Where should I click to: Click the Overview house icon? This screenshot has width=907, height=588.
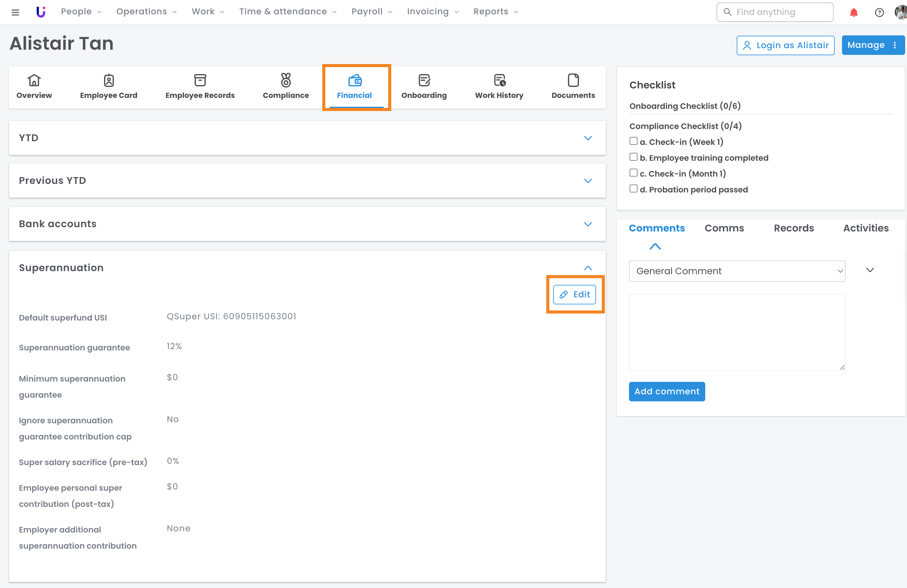pyautogui.click(x=34, y=80)
